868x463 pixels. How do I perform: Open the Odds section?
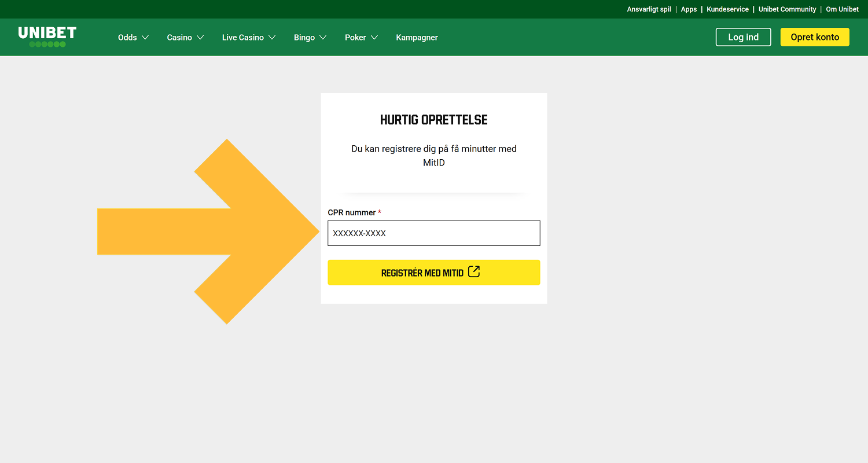(x=127, y=38)
